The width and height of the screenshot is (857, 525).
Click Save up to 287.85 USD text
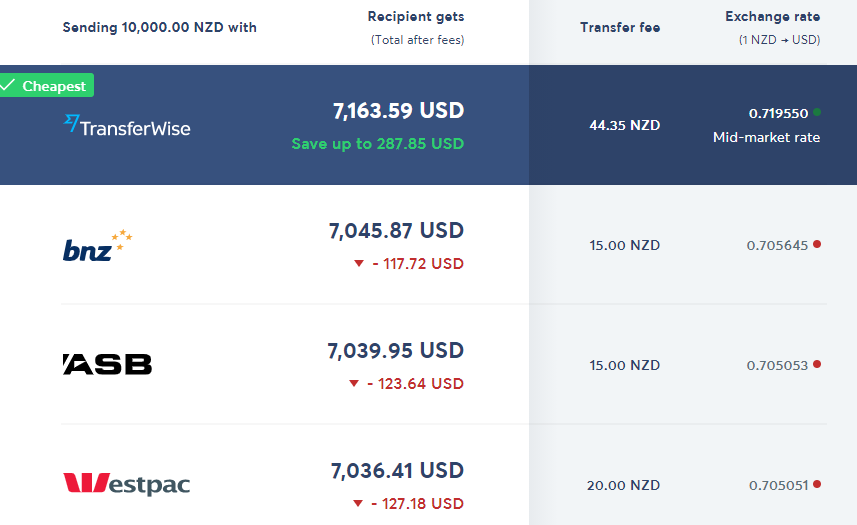click(378, 143)
